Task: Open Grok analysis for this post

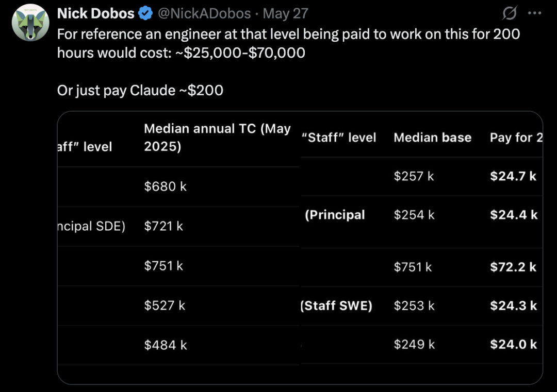Action: click(510, 13)
